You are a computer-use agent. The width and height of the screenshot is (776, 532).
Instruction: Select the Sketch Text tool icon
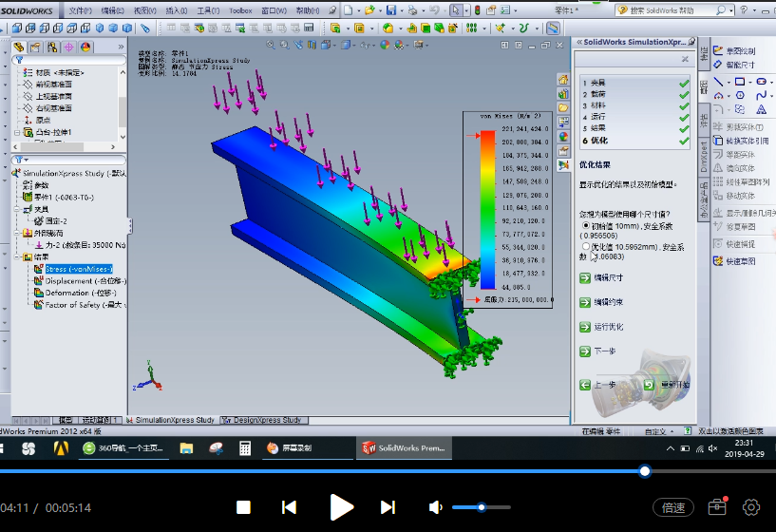tap(761, 109)
